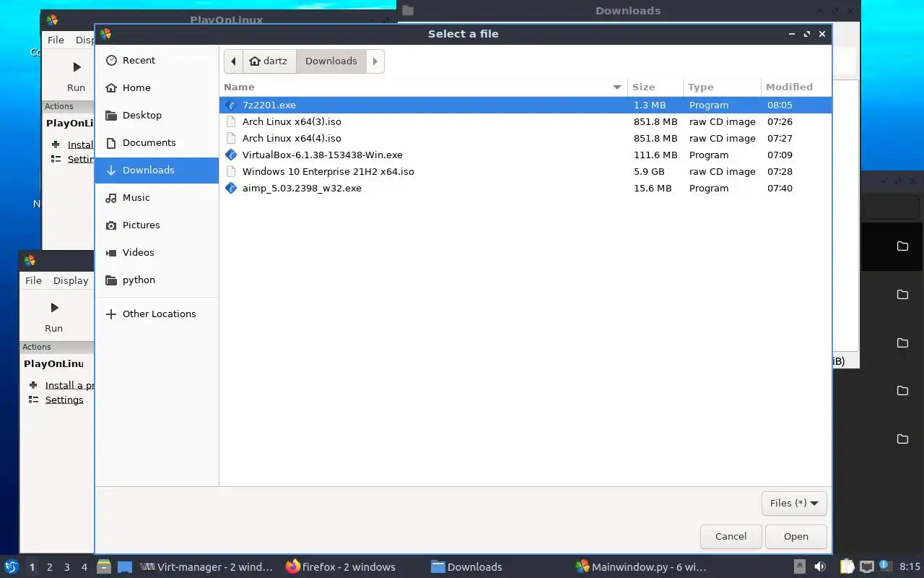Click Settings link in lower PlayOnLinux window
This screenshot has width=924, height=578.
[x=64, y=400]
